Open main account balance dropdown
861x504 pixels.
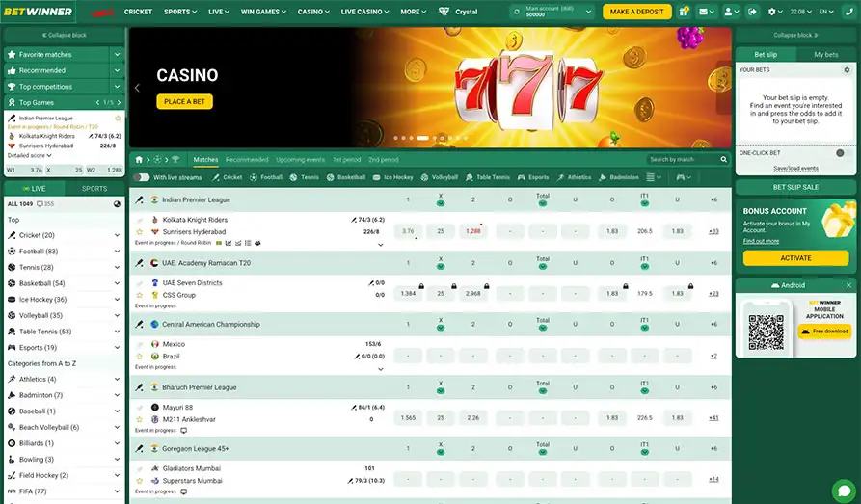(x=589, y=12)
